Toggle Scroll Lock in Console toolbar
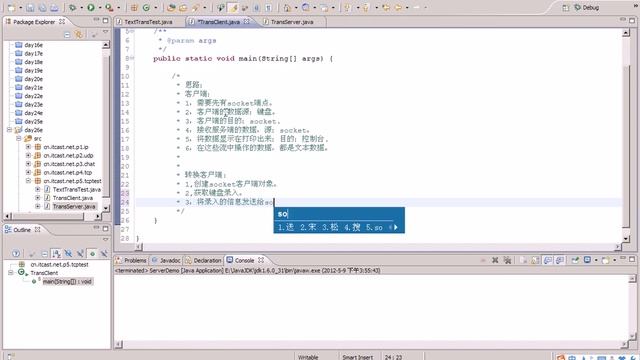Viewport: 640px width, 360px height. point(535,260)
